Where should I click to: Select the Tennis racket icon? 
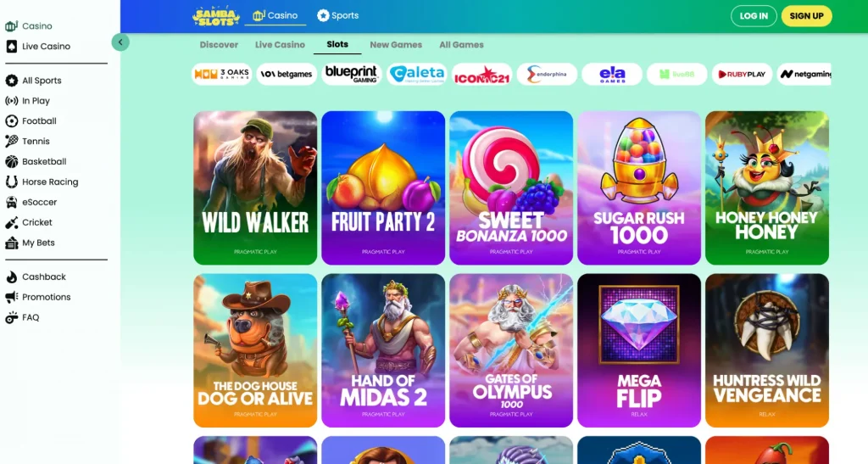pos(12,141)
